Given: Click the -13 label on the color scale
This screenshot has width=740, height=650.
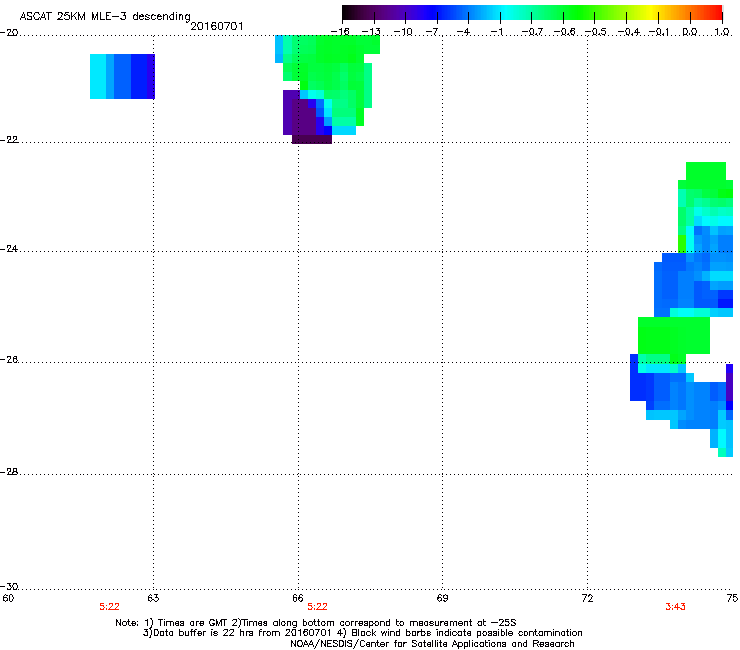Looking at the screenshot, I should [x=371, y=32].
